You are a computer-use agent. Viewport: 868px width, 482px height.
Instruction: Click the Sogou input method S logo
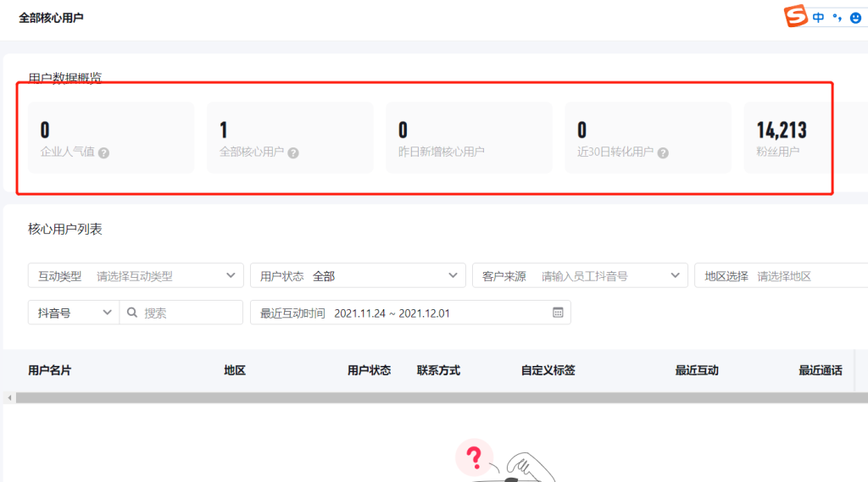[x=796, y=16]
